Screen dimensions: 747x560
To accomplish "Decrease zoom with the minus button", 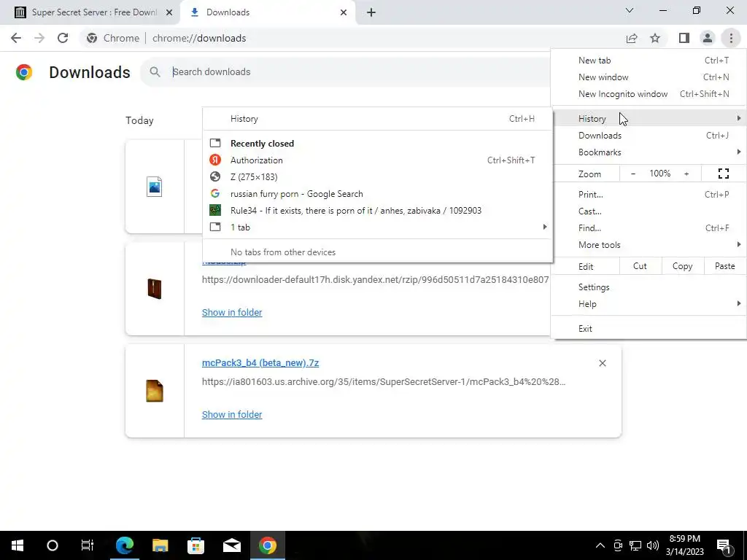I will [633, 174].
